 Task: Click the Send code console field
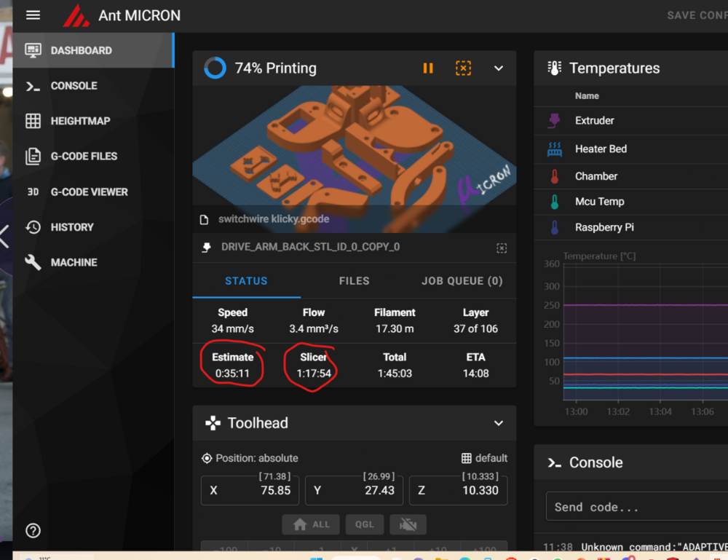637,507
